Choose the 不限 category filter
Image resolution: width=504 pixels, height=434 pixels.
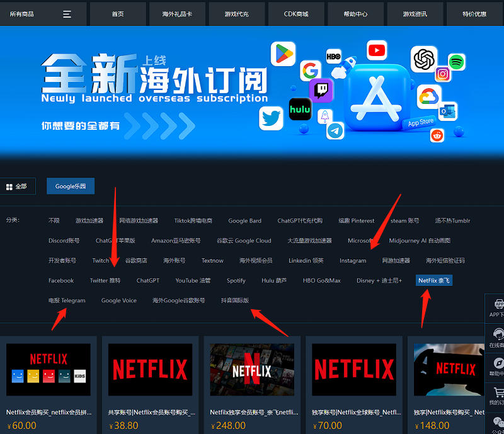54,221
